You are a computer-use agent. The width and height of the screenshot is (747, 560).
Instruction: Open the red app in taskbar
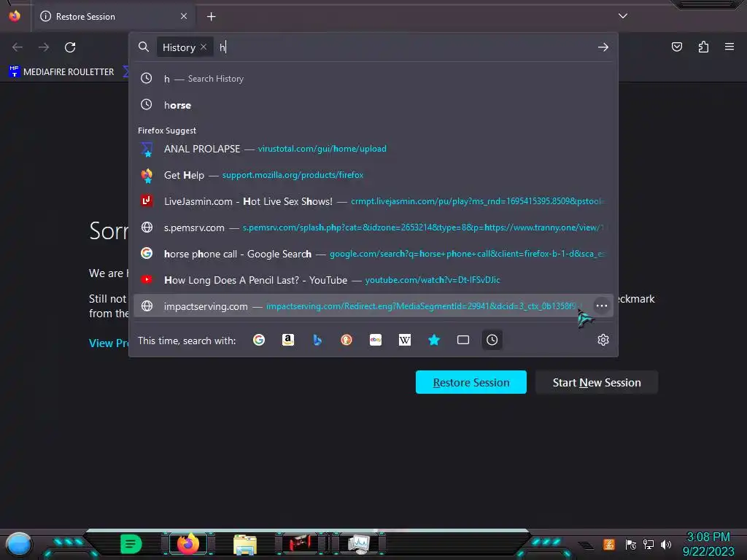point(301,544)
